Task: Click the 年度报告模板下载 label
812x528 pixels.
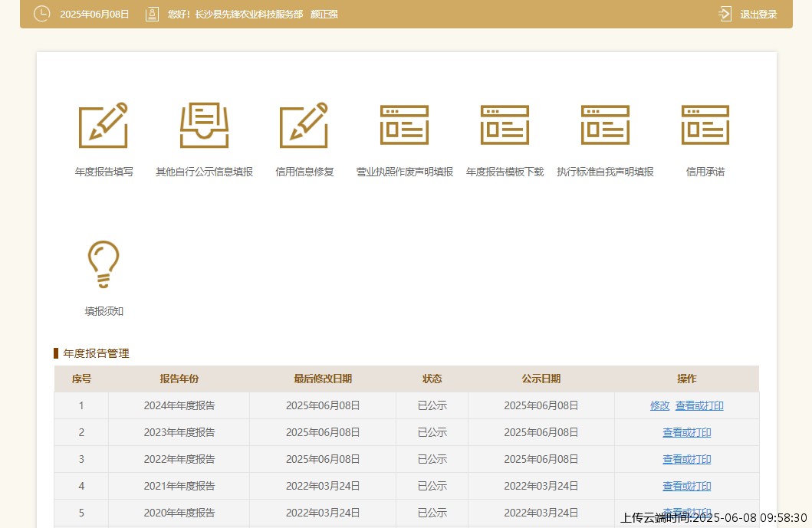Action: pyautogui.click(x=505, y=172)
